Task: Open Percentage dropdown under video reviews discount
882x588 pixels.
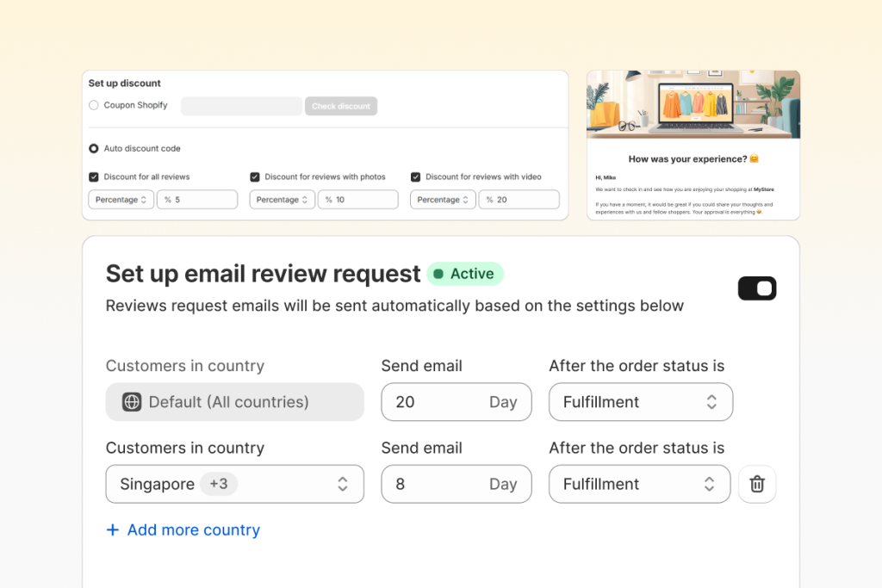Action: (x=444, y=200)
